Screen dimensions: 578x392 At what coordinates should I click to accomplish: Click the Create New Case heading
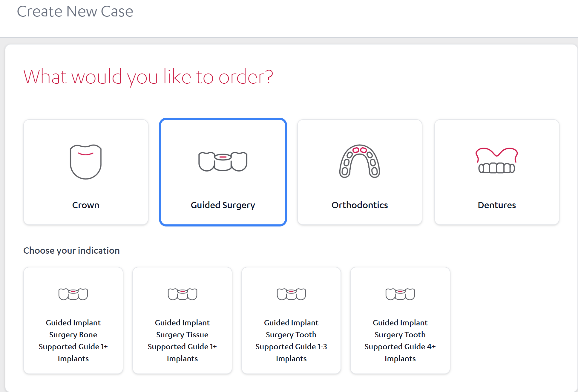[75, 12]
